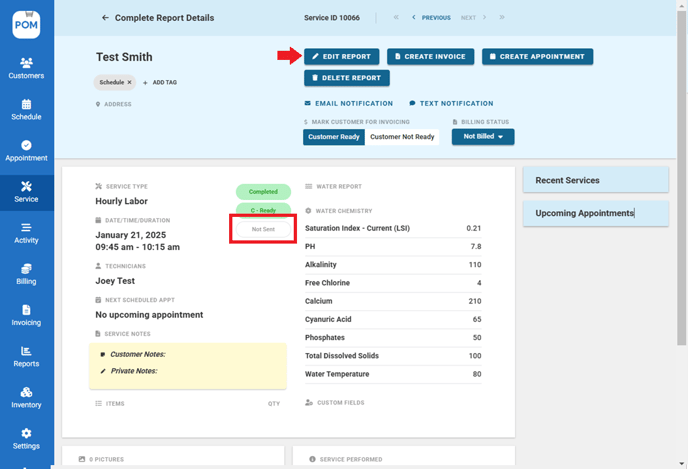Click the Create Invoice button
The image size is (688, 469).
[430, 57]
